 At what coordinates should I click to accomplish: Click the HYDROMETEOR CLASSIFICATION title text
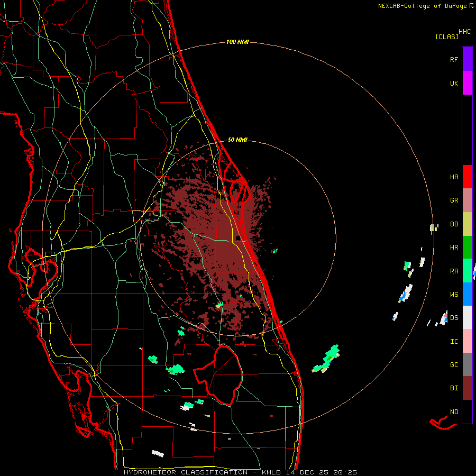click(186, 472)
